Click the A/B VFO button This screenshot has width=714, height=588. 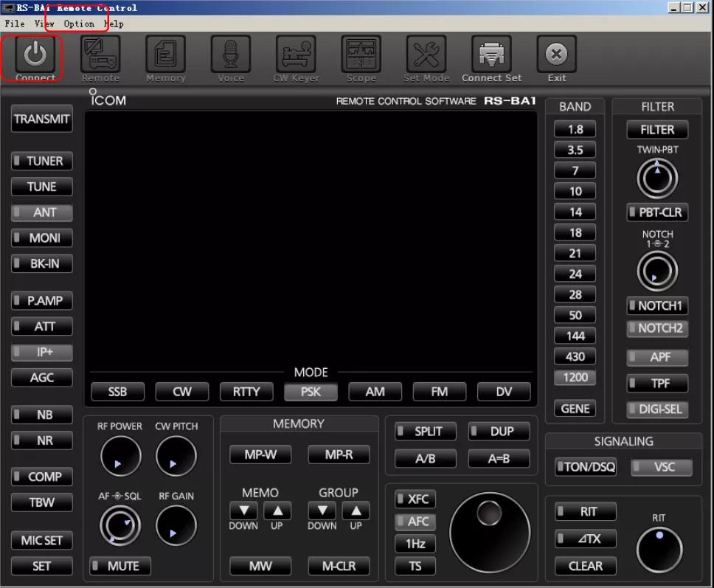click(426, 459)
